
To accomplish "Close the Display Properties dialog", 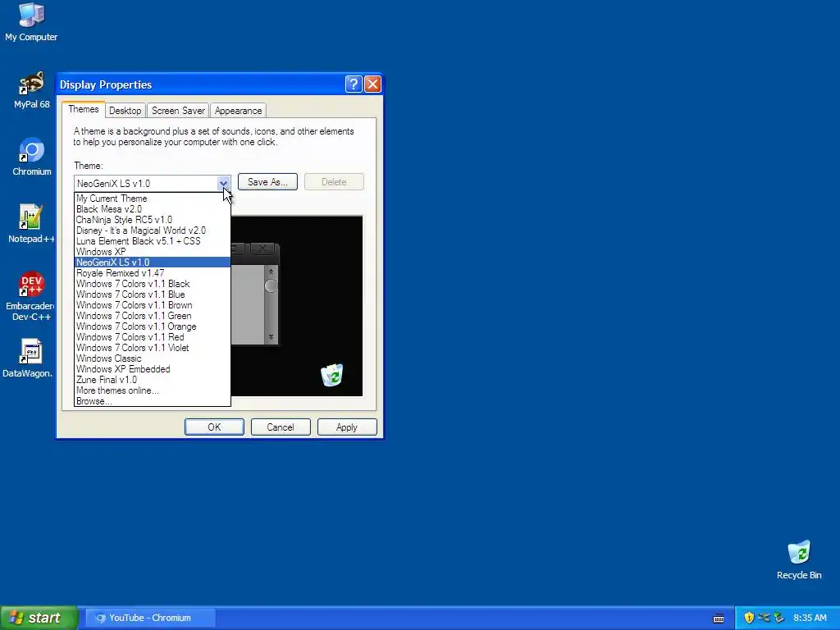I will (x=372, y=84).
